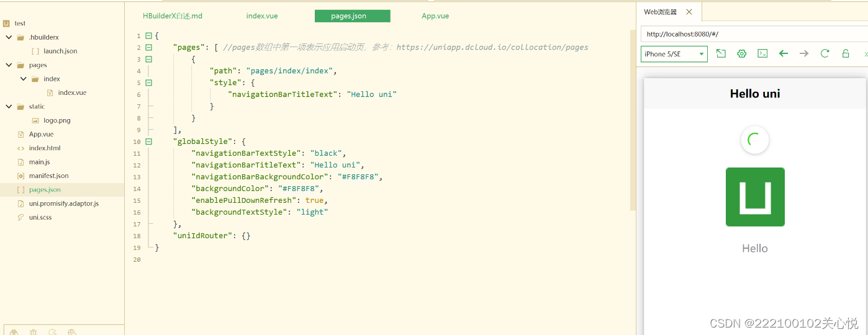This screenshot has height=335, width=868.
Task: Collapse the pages folder chevron
Action: pyautogui.click(x=9, y=65)
